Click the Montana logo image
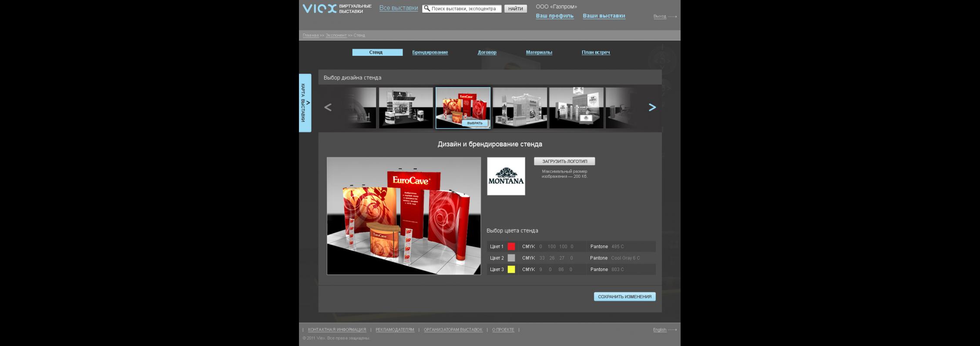Viewport: 980px width, 346px height. (x=506, y=176)
